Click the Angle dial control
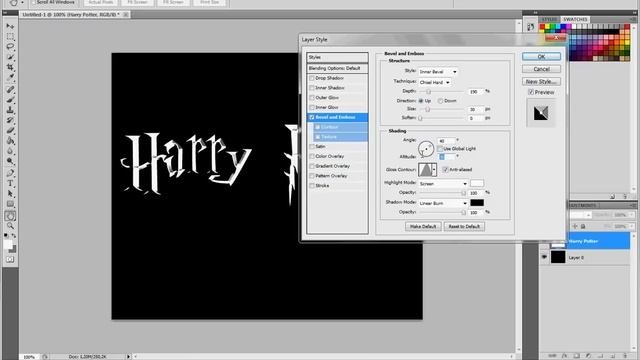Screen dimensions: 640x360 pos(426,149)
